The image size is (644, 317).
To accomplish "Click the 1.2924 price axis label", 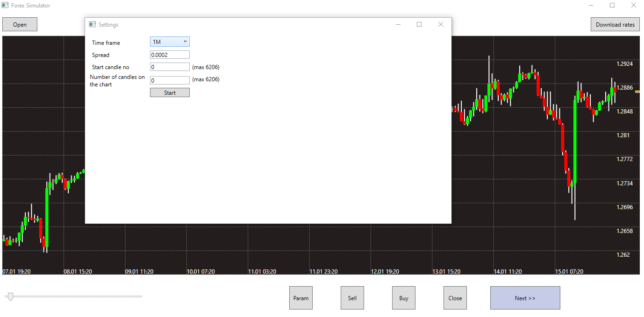I will pos(625,63).
